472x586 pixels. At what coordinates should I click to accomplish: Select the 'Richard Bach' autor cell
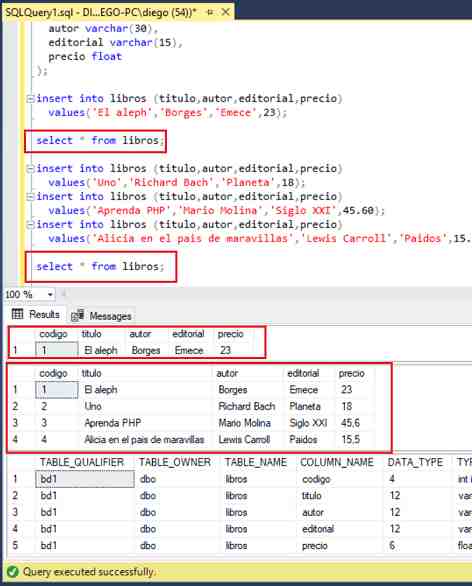click(247, 406)
